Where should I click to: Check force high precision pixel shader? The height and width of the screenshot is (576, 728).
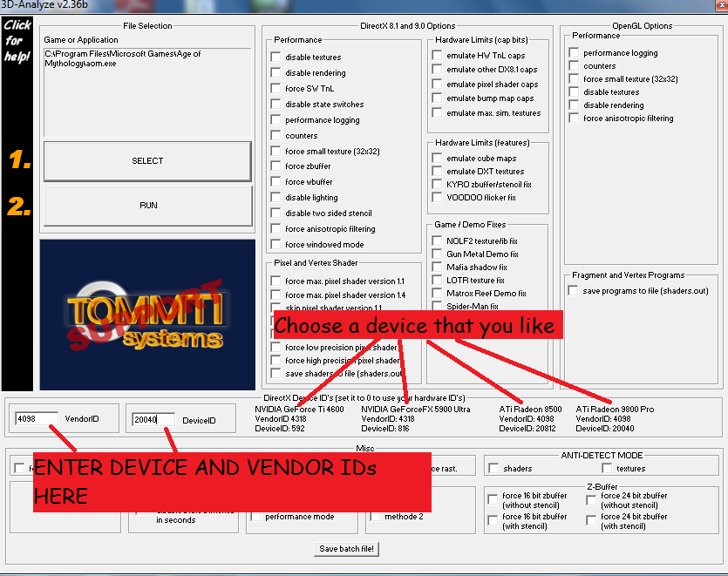tap(276, 360)
